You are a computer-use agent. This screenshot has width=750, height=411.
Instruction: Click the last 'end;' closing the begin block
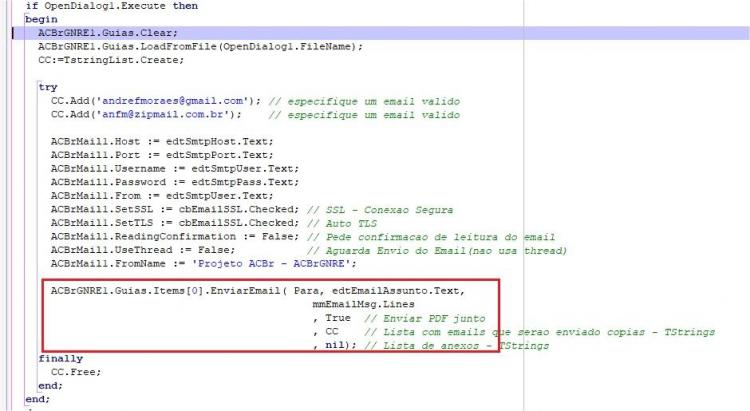pos(38,399)
